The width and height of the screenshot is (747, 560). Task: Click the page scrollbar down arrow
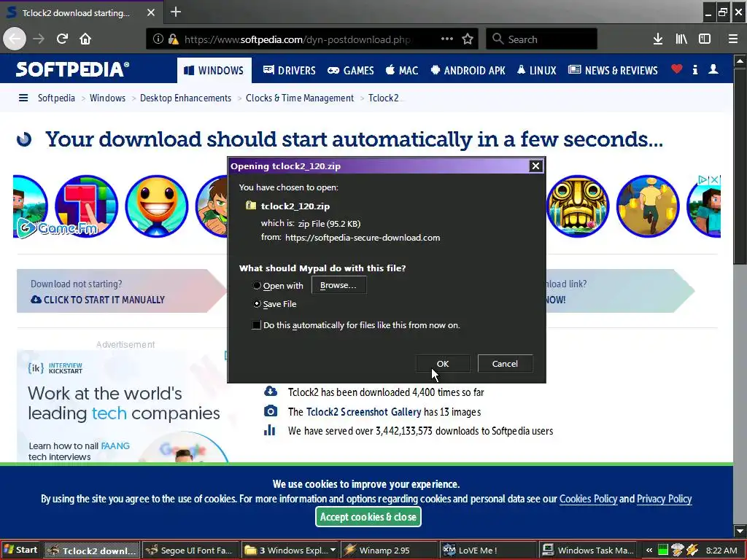pos(740,531)
